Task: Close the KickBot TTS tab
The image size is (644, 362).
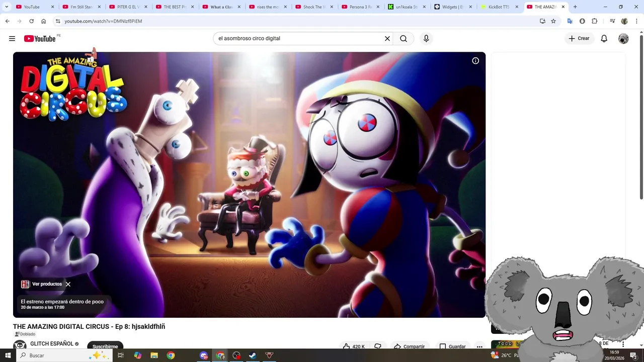Action: (x=517, y=7)
